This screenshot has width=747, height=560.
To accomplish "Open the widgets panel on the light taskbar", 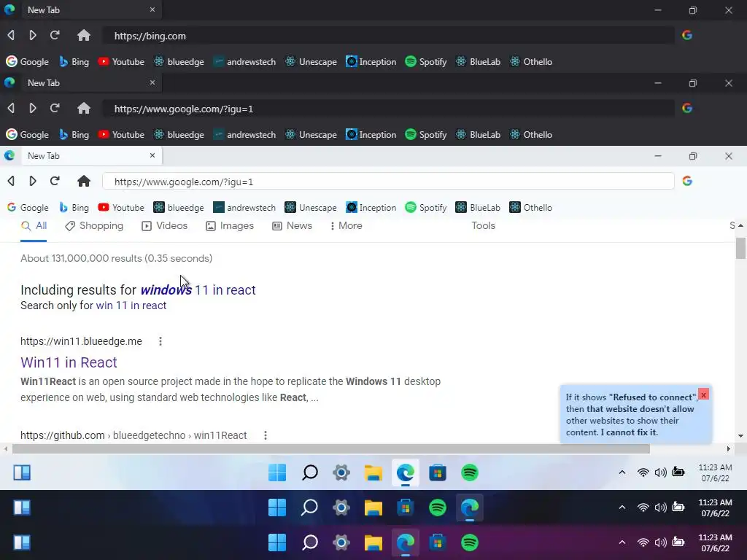I will tap(22, 472).
